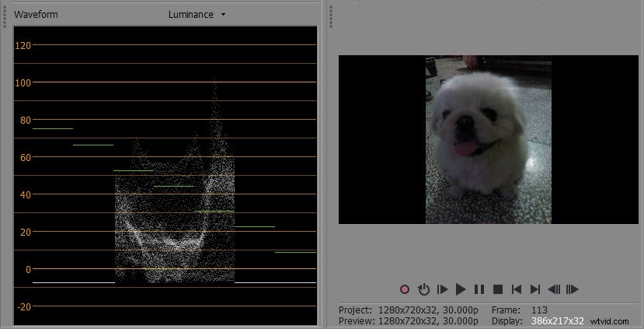
Task: Click the Frame number 113 field
Action: click(x=539, y=310)
